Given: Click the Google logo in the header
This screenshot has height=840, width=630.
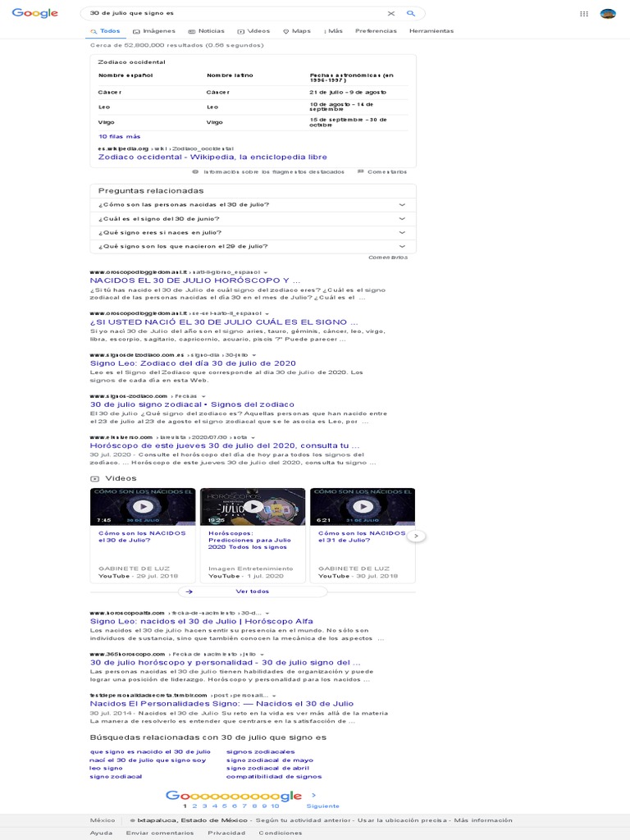Looking at the screenshot, I should pos(34,13).
